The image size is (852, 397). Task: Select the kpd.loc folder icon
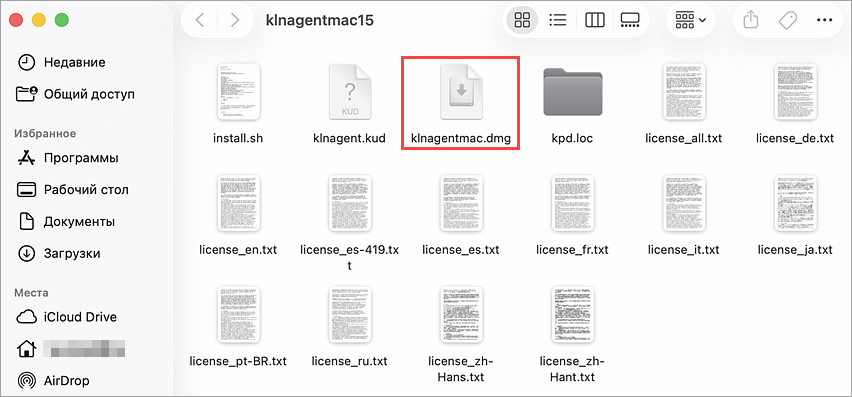click(x=572, y=92)
